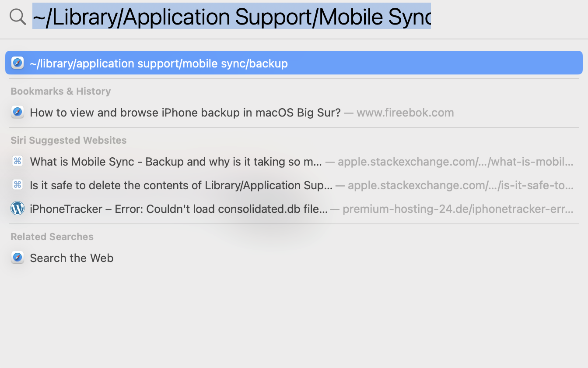
Task: Select the top ~/library/application support/mobile sync/backup suggestion
Action: (x=158, y=63)
